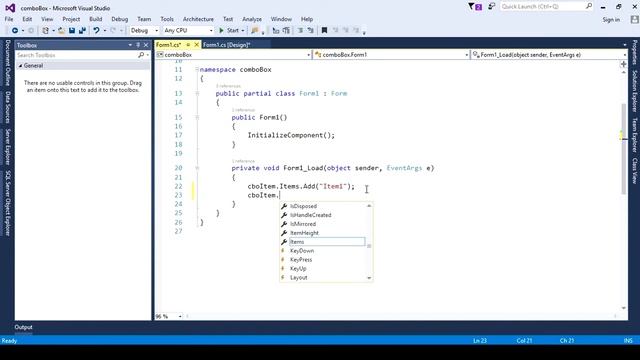This screenshot has height=360, width=640.
Task: Open the Solution Explorer side tab
Action: pyautogui.click(x=634, y=91)
